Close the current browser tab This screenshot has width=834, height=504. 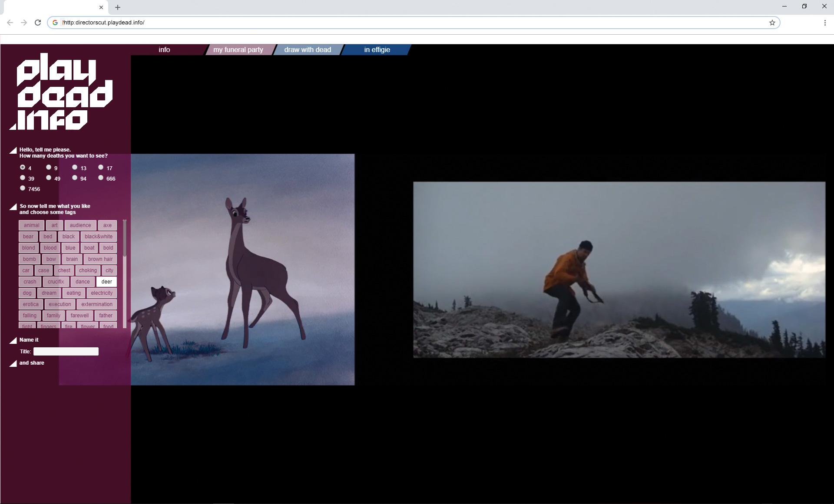click(101, 7)
